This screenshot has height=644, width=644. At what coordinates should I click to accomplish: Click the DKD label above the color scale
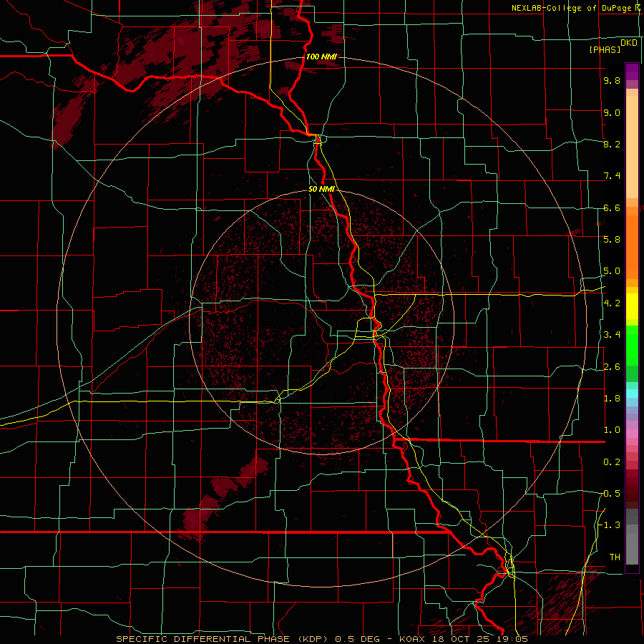click(628, 42)
